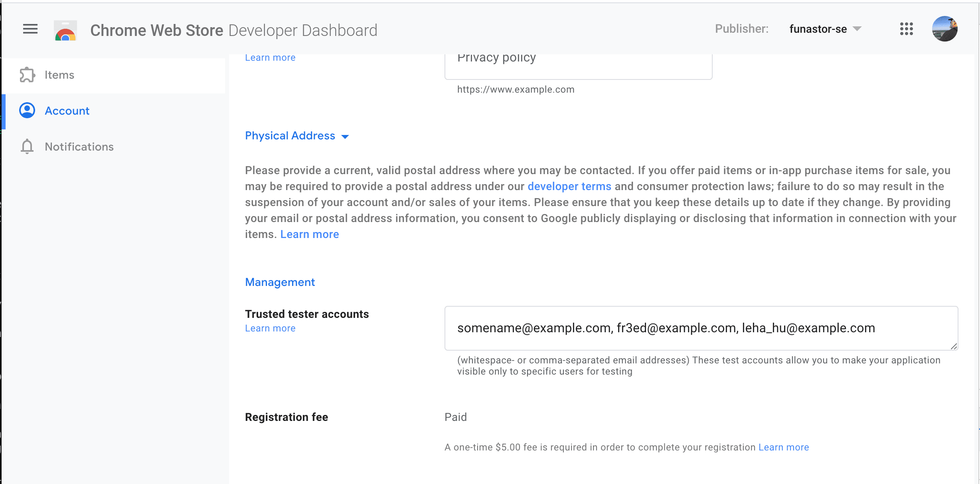This screenshot has width=980, height=484.
Task: Click the Account menu item
Action: 67,111
